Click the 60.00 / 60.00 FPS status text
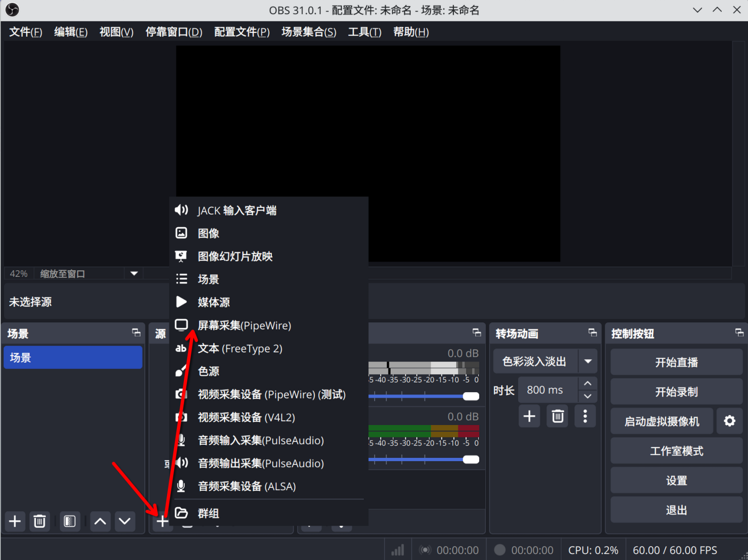Image resolution: width=748 pixels, height=560 pixels. 675,550
